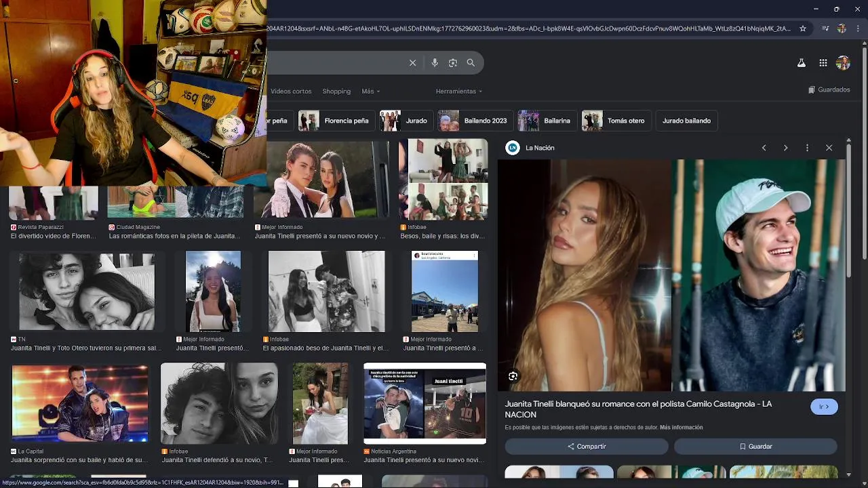Open Chrome profile avatar in toolbar
The image size is (868, 488).
coord(842,28)
